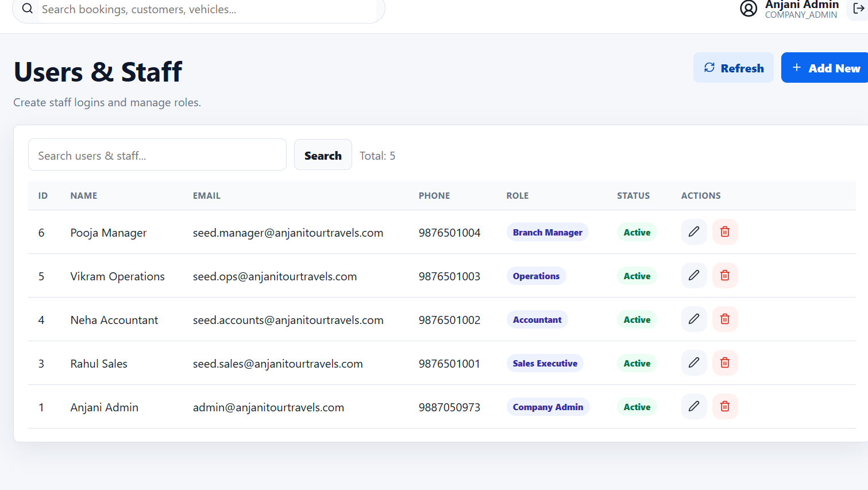Edit Vikram Operations user
Viewport: 868px width, 490px height.
(x=694, y=276)
